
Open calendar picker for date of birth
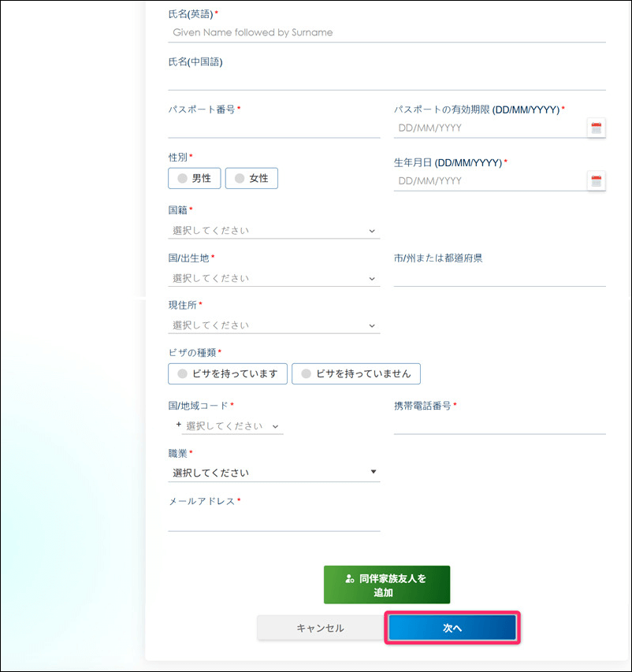[596, 181]
